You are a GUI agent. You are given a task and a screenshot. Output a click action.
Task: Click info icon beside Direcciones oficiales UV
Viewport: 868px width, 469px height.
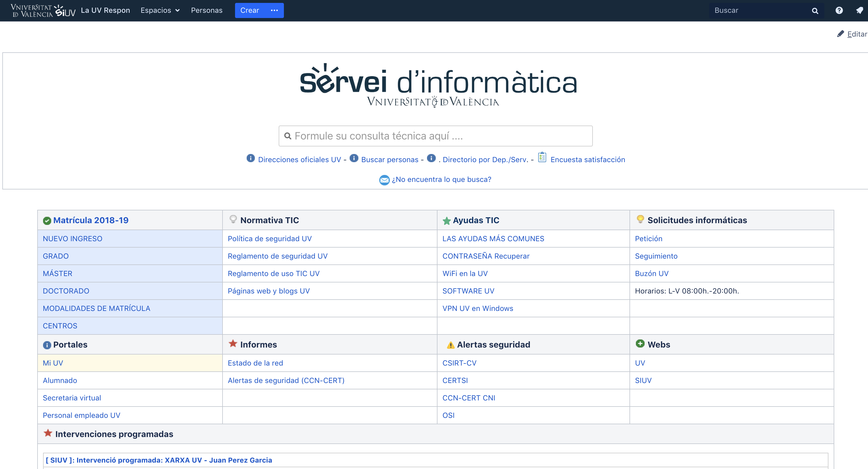click(250, 158)
